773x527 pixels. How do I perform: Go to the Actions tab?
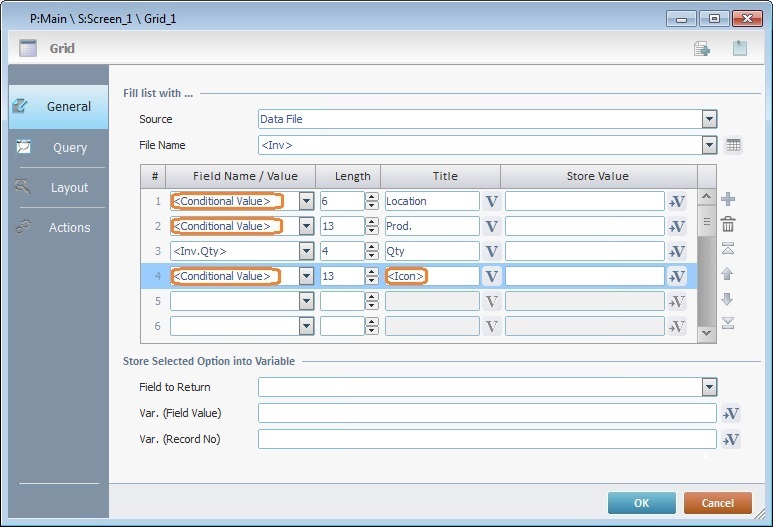tap(58, 227)
